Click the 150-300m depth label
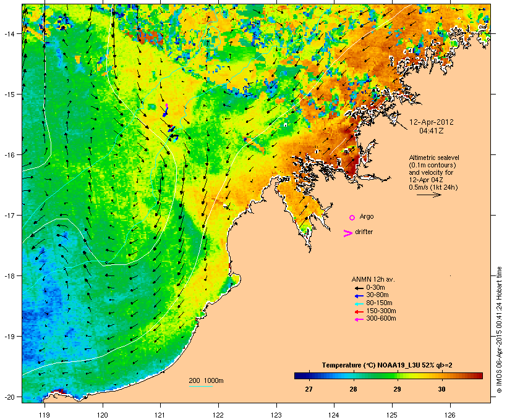 tap(381, 311)
